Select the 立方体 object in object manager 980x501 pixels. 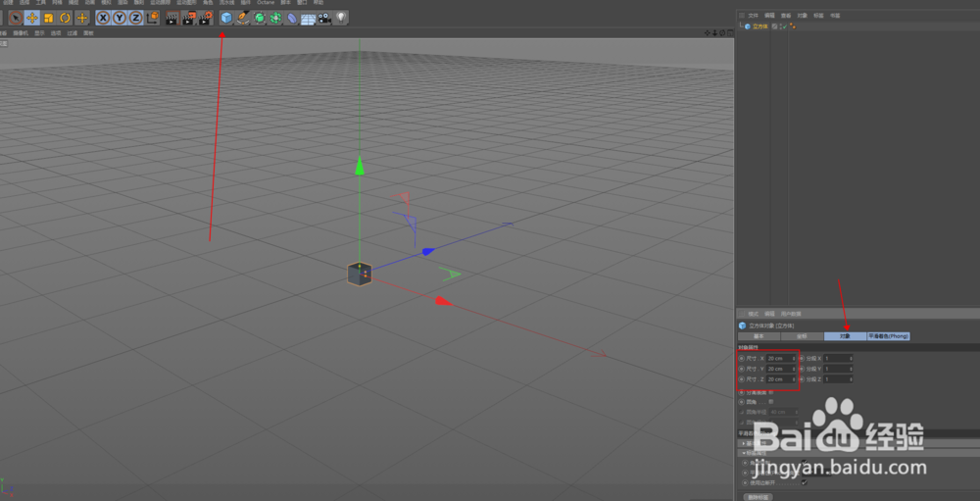click(760, 26)
